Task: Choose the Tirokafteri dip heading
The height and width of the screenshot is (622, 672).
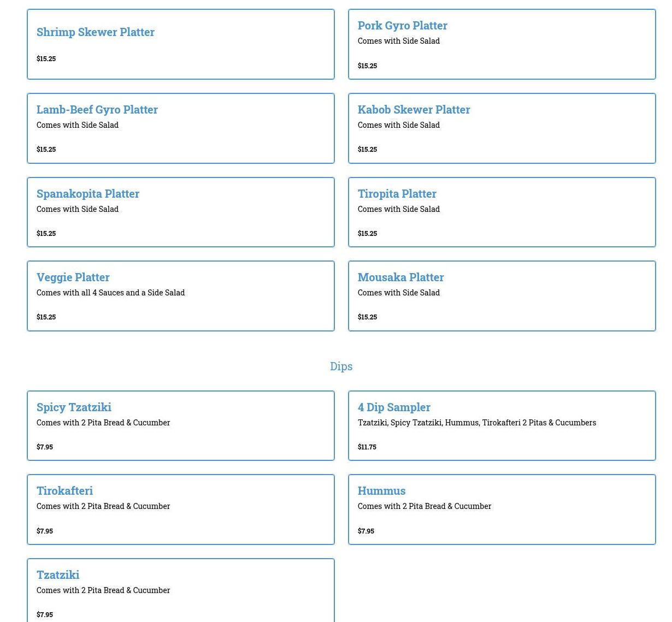Action: coord(64,491)
